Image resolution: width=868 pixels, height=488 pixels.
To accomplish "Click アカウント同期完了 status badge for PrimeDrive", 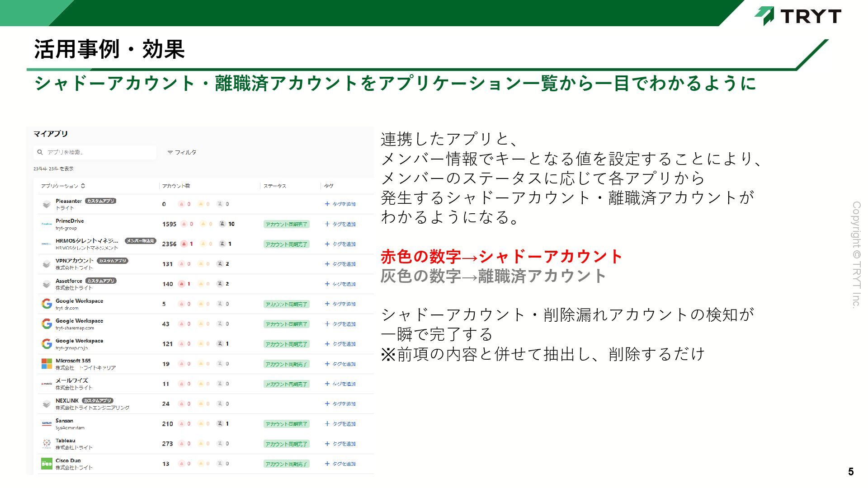I will tap(286, 225).
